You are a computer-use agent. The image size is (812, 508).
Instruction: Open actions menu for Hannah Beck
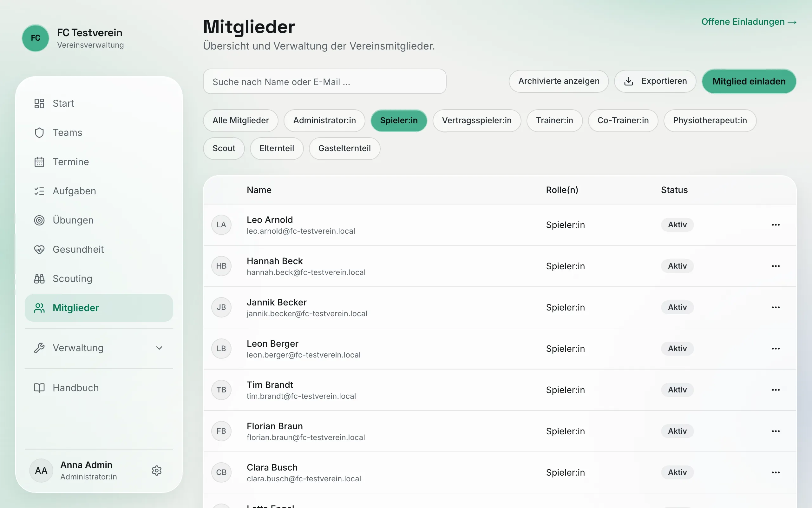point(776,266)
